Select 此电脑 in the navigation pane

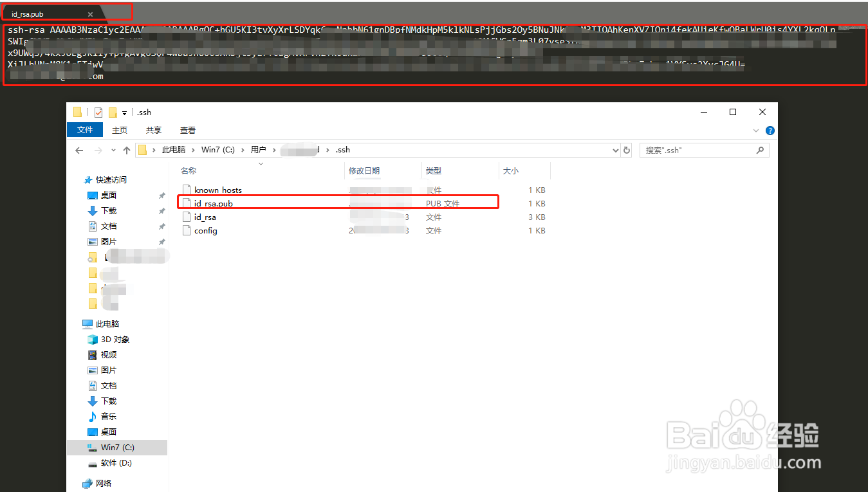coord(107,323)
